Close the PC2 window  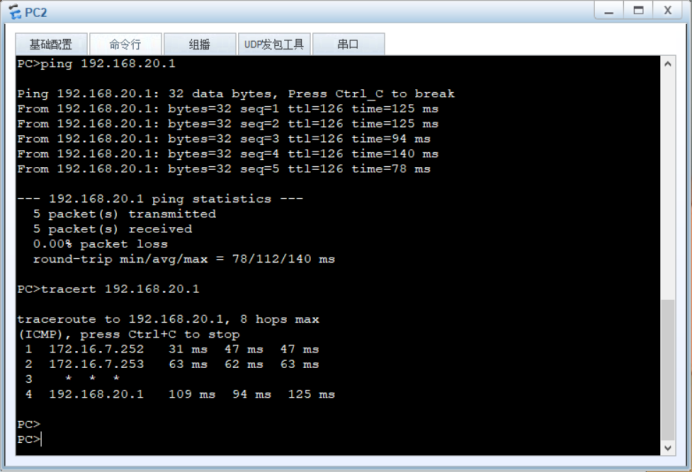coord(668,10)
